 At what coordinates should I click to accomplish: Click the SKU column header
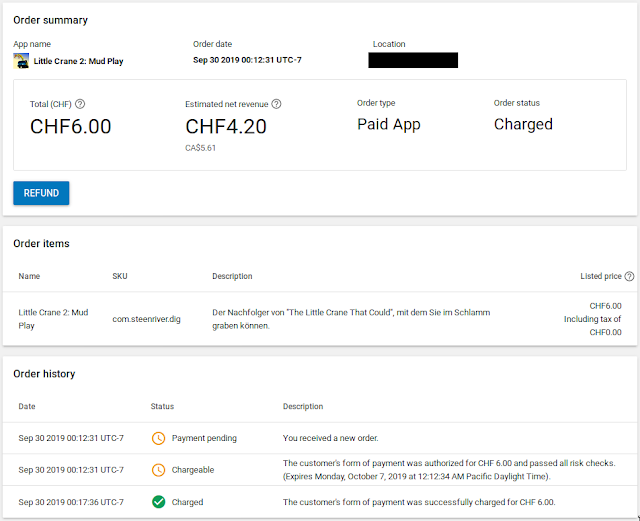pyautogui.click(x=120, y=276)
